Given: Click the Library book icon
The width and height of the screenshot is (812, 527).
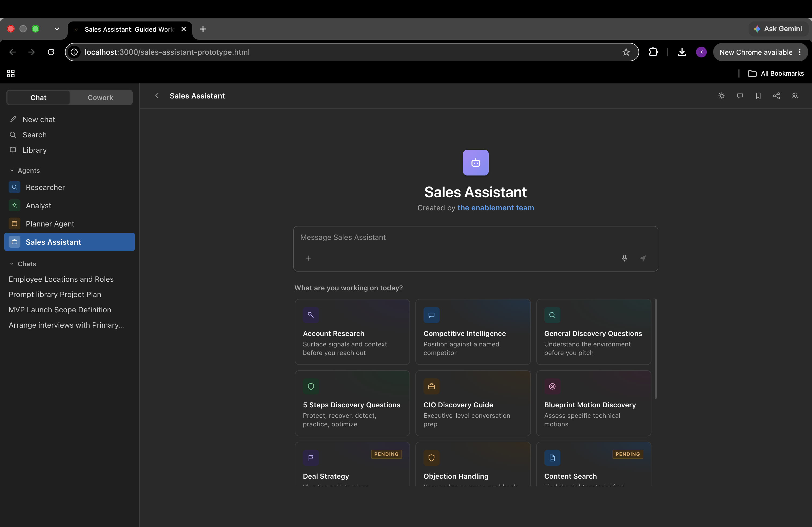Looking at the screenshot, I should [x=13, y=150].
